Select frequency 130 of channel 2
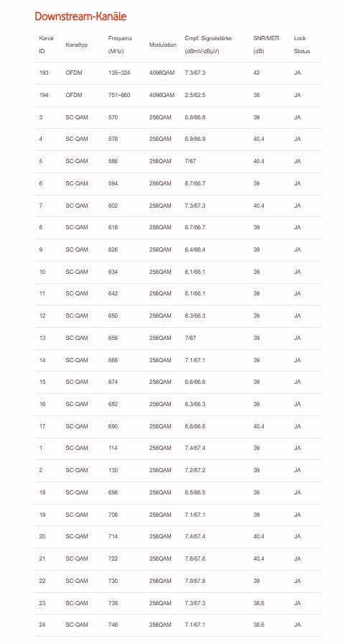Image resolution: width=347 pixels, height=644 pixels. (x=113, y=470)
